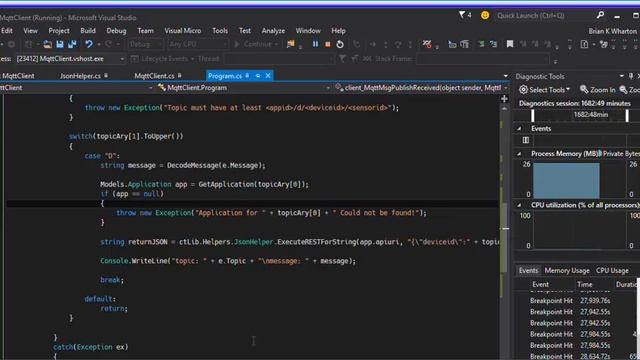Open the document tab overflow dropdown
640x360 pixels.
click(x=506, y=76)
